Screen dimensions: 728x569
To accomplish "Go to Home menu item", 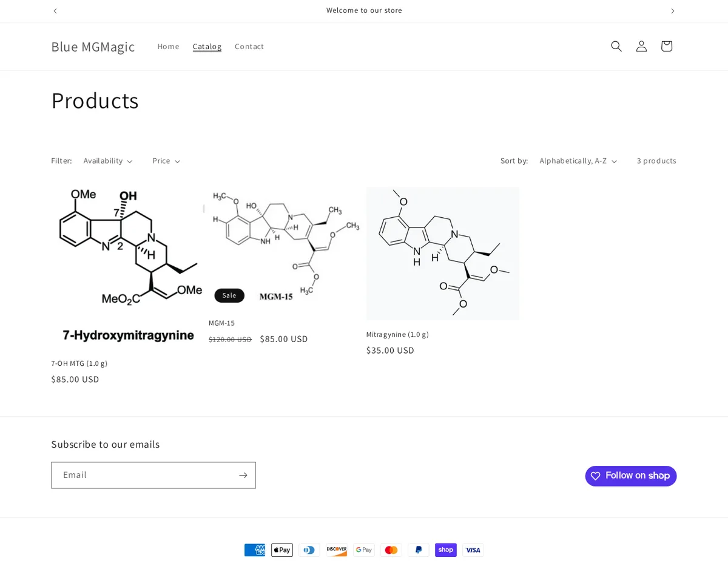I will [x=168, y=46].
